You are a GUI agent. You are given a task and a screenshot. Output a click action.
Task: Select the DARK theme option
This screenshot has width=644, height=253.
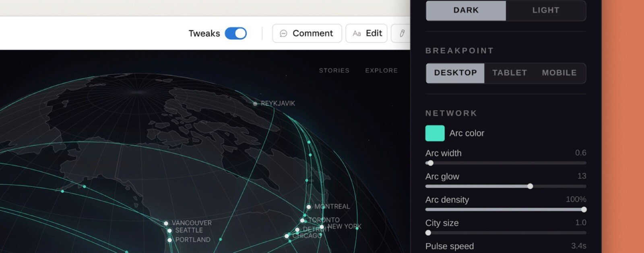point(466,10)
